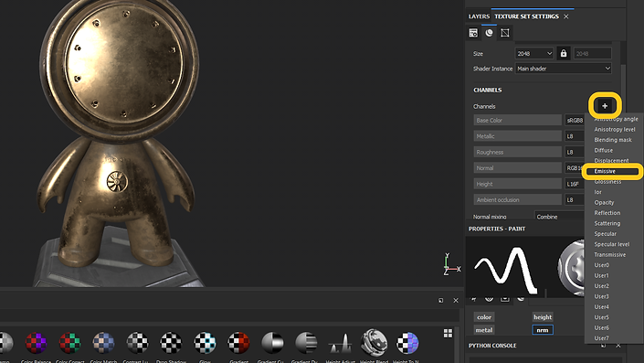The image size is (644, 363).
Task: Open the first texture set settings sub-tab icon
Action: tap(473, 33)
